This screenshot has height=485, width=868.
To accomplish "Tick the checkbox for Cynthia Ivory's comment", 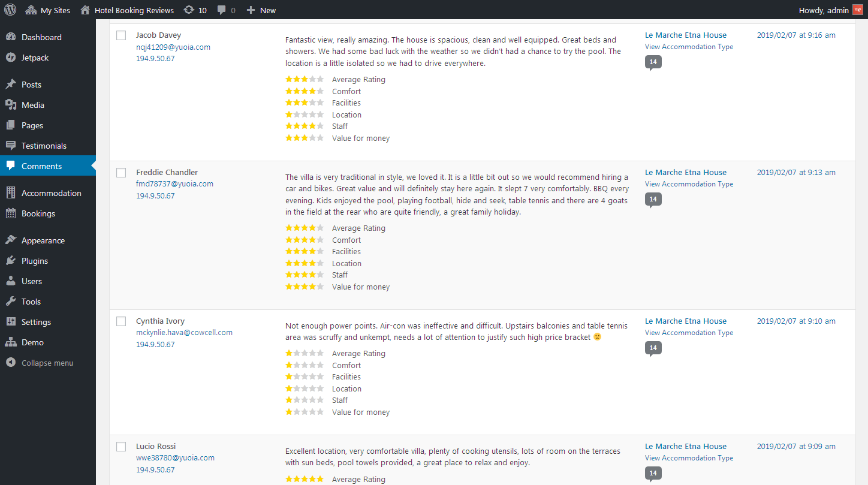I will pos(121,321).
